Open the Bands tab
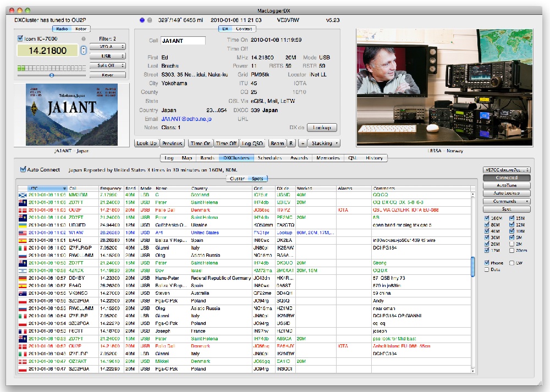Viewport: 550px width, 392px height. 207,158
